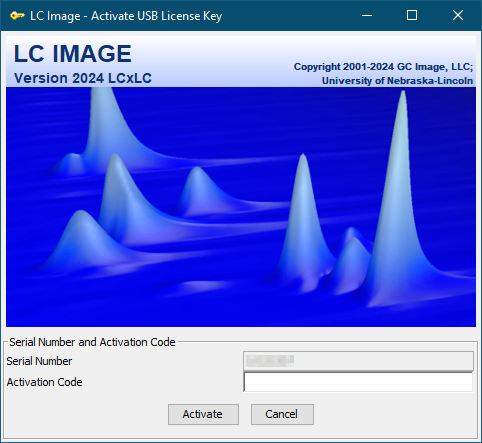This screenshot has width=482, height=443.
Task: Maximize the LC Image activation window
Action: coord(412,15)
